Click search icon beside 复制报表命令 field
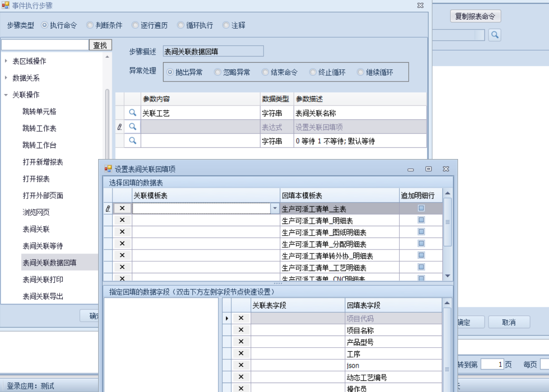This screenshot has height=392, width=549. [x=494, y=35]
